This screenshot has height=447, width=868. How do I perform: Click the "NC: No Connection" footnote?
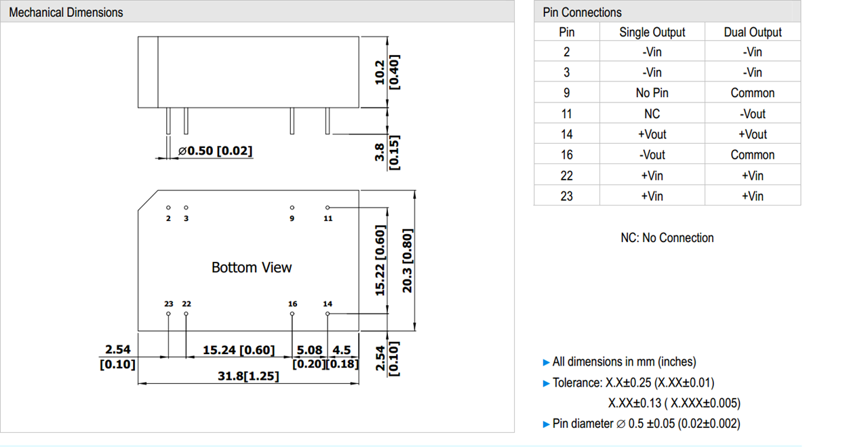pos(667,238)
